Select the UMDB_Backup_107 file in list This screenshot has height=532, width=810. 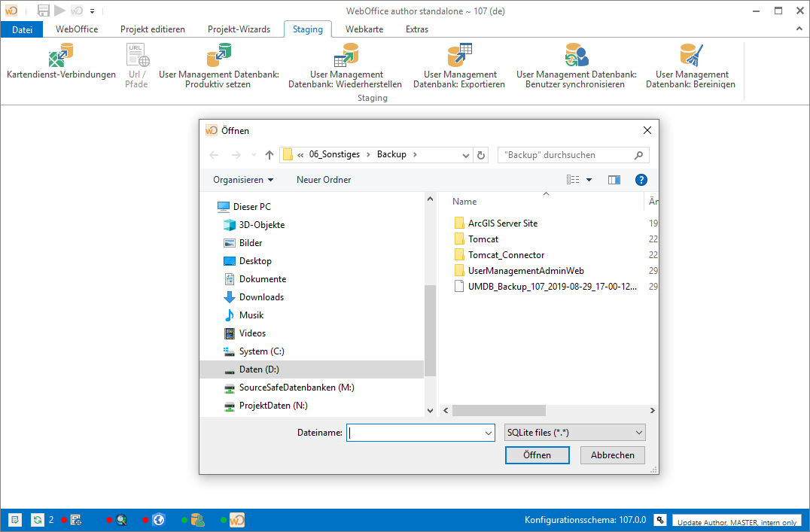[552, 287]
